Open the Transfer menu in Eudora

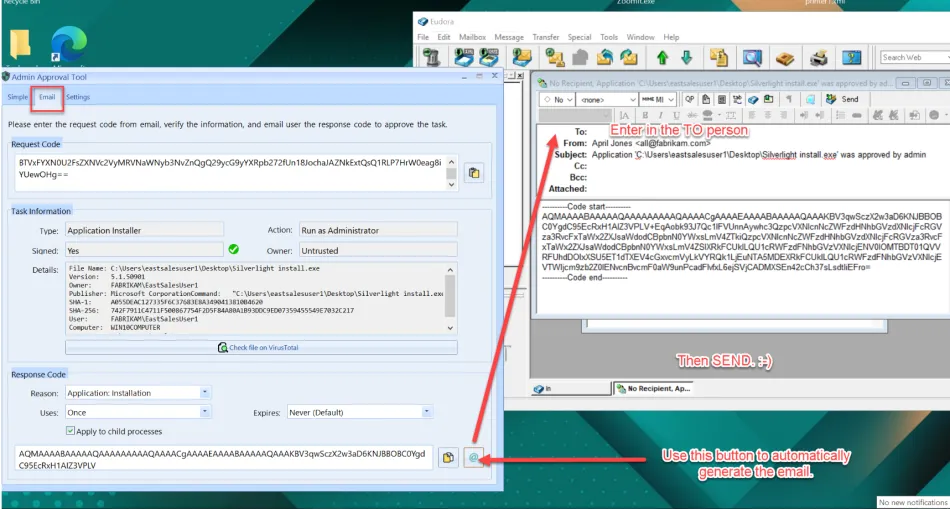(x=546, y=37)
